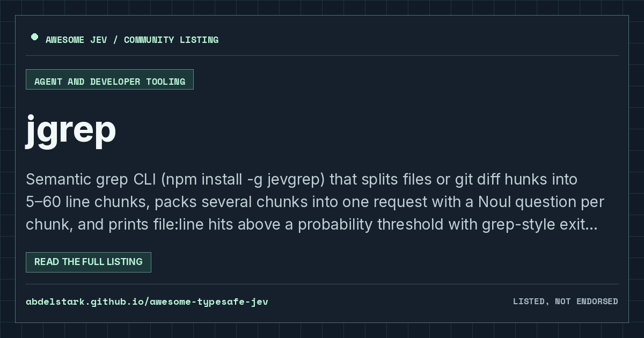Click the LISTED, NOT ENDORSED disclaimer
Viewport: 644px width, 338px height.
(x=565, y=302)
